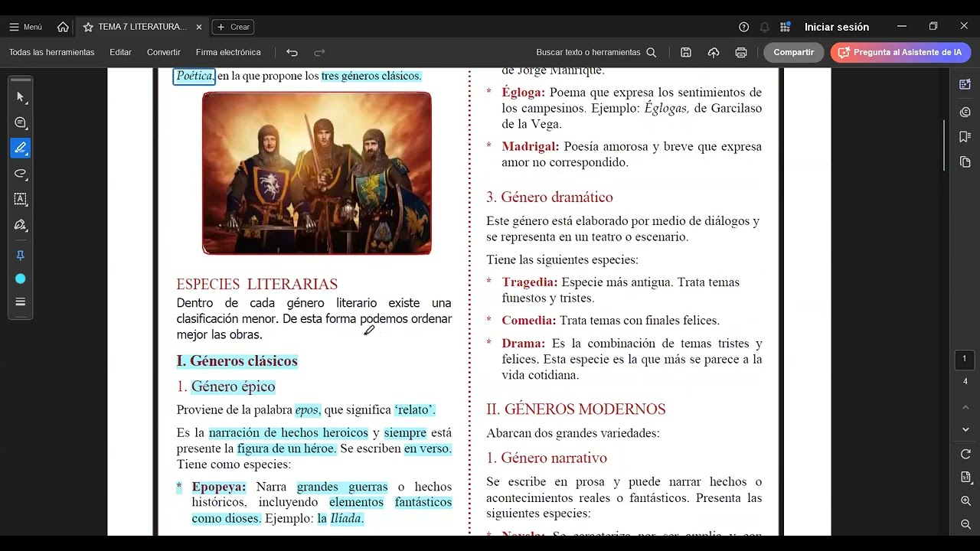Viewport: 980px width, 551px height.
Task: Open Firma electrónica
Action: (x=228, y=52)
